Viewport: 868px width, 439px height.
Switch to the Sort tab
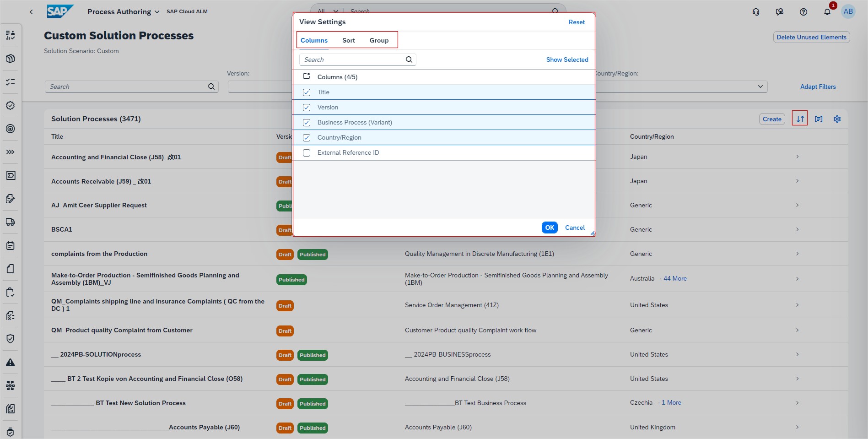348,40
